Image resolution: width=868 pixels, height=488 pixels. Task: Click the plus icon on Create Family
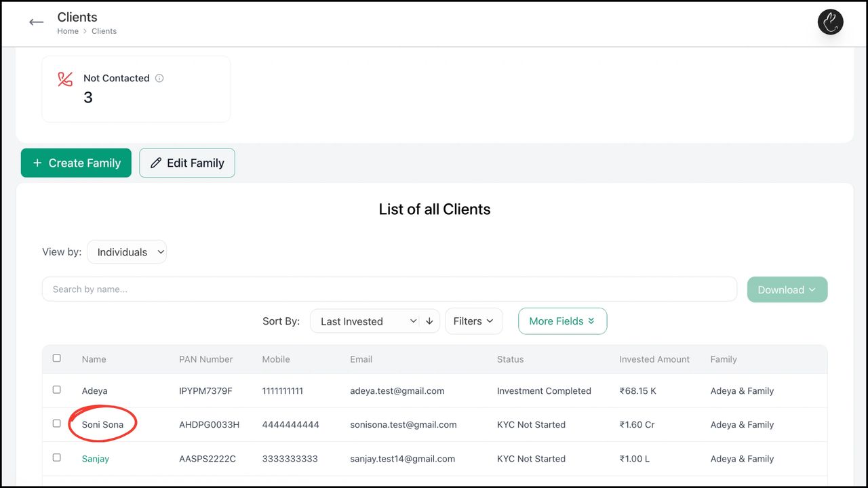pos(38,163)
